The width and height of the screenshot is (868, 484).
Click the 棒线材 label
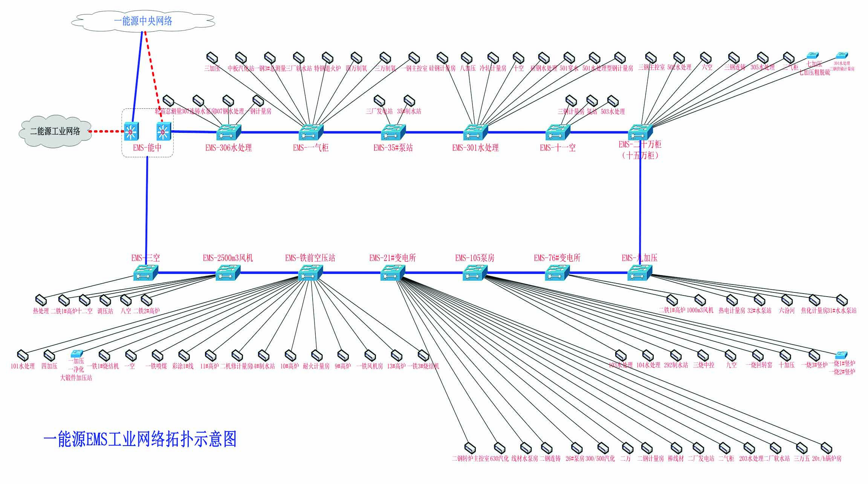[x=676, y=458]
